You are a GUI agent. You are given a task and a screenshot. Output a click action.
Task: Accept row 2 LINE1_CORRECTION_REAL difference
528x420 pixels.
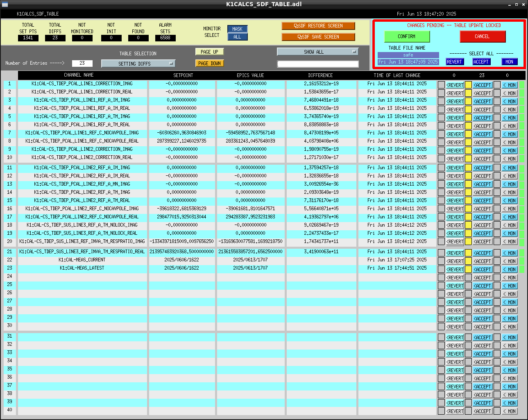[483, 93]
